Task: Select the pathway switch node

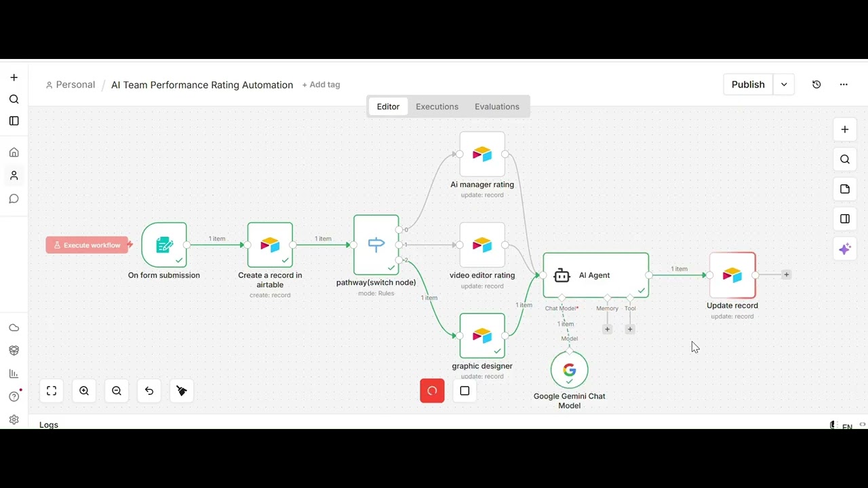Action: click(x=376, y=245)
